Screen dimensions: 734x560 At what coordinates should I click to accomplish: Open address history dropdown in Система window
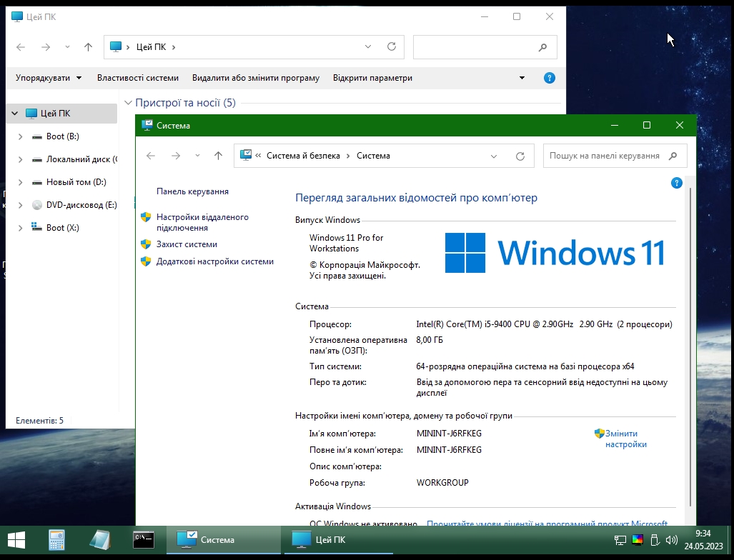493,156
